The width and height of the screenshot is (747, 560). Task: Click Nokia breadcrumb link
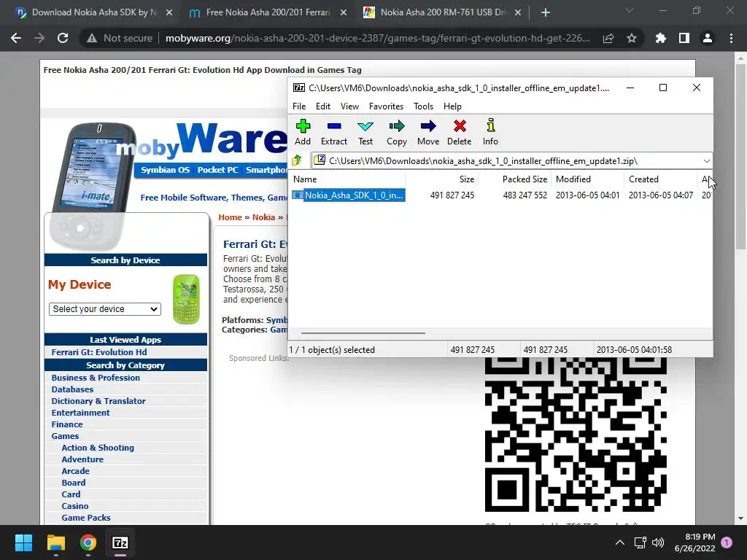point(263,217)
